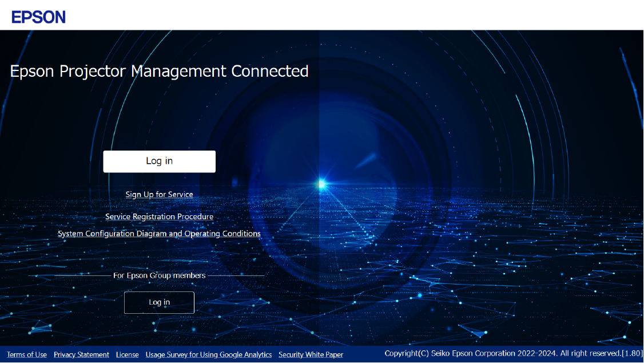Open the License link in the footer
Screen dimensions: 644x363
[128, 354]
